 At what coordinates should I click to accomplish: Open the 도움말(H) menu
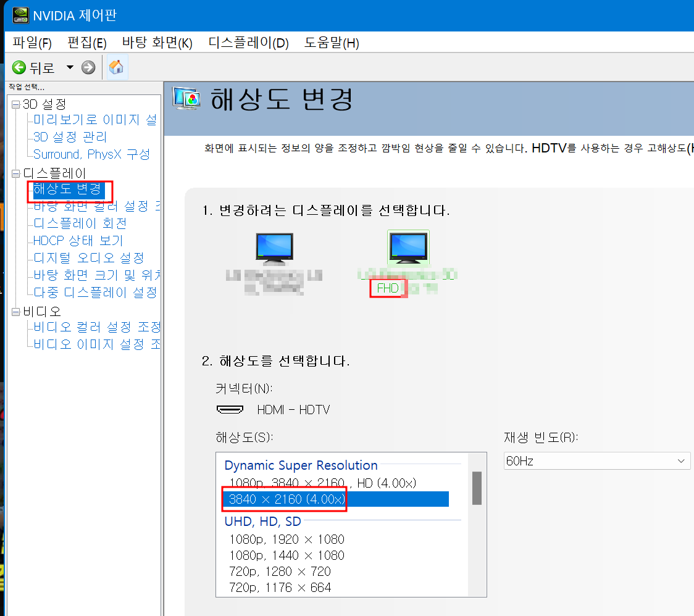tap(332, 43)
